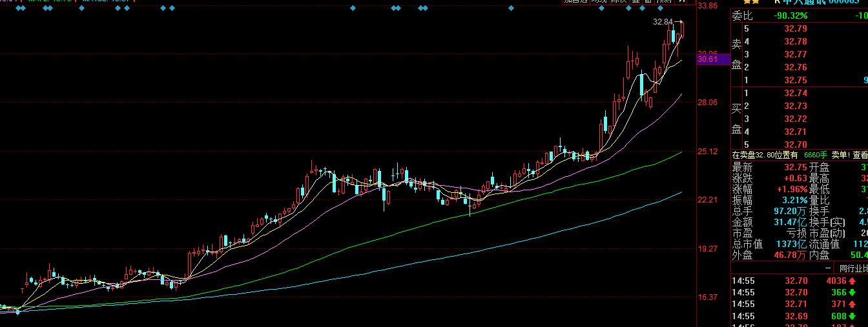Click the 流通值 label
This screenshot has width=868, height=327.
coord(825,244)
